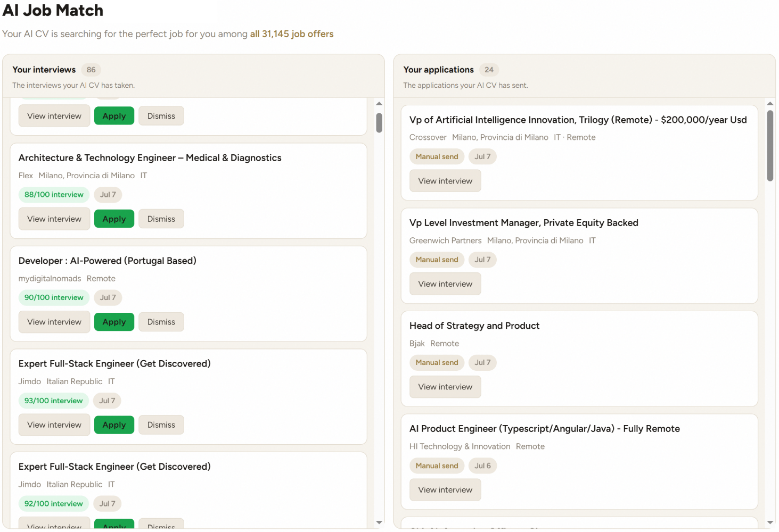View interview for AI Product Engineer application
Viewport: 779px width, 532px height.
click(445, 490)
